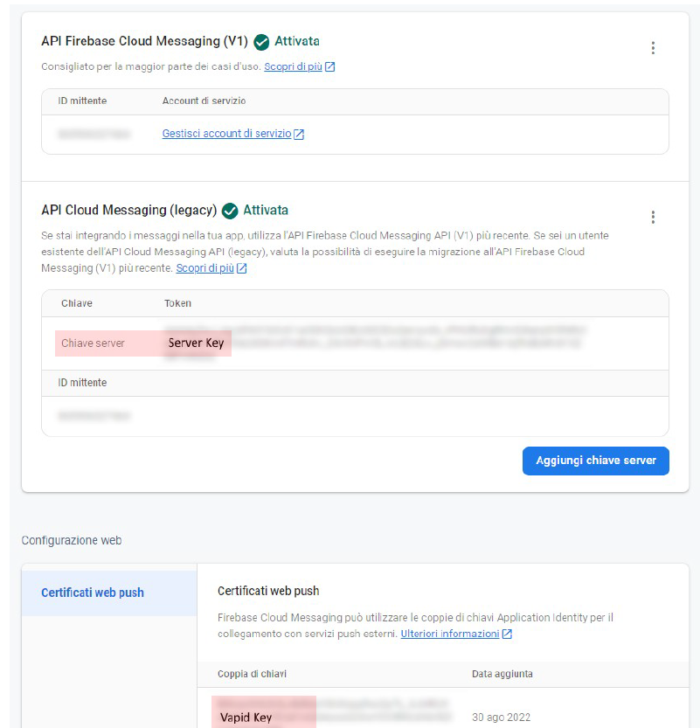Screen dimensions: 700x728
Task: Click the 30 ago 2022 date cell
Action: pyautogui.click(x=501, y=718)
